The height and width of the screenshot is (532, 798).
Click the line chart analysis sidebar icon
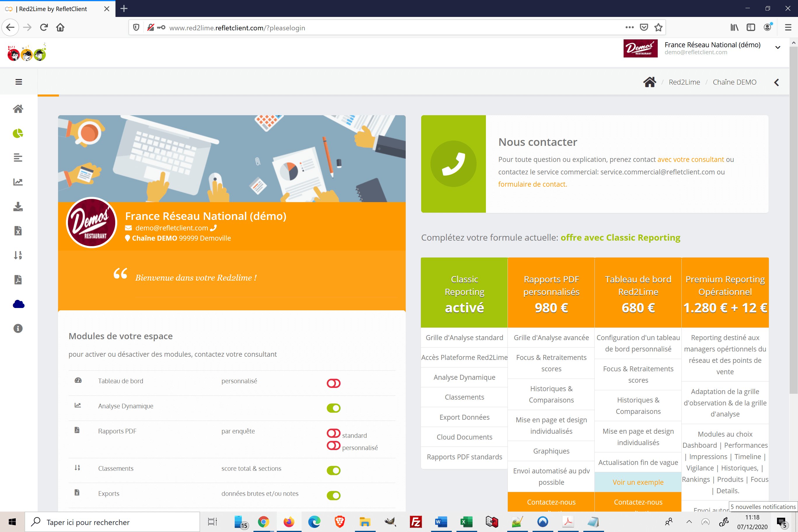pyautogui.click(x=18, y=182)
